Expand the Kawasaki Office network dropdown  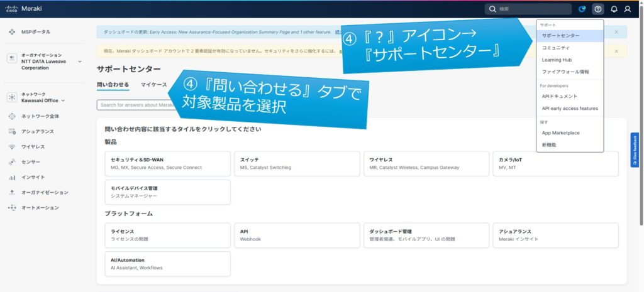click(x=63, y=100)
